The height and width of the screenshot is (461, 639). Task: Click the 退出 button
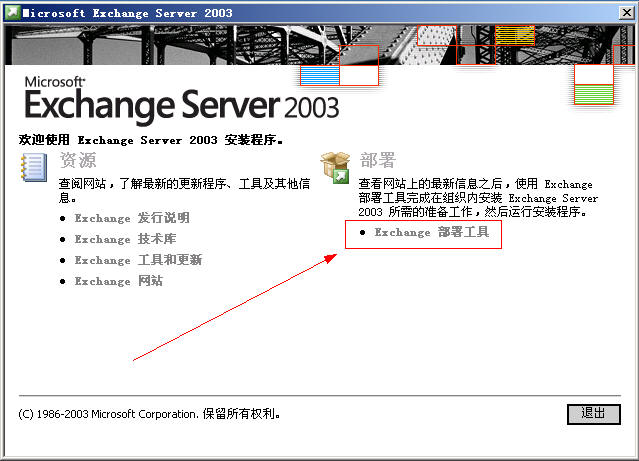[593, 414]
